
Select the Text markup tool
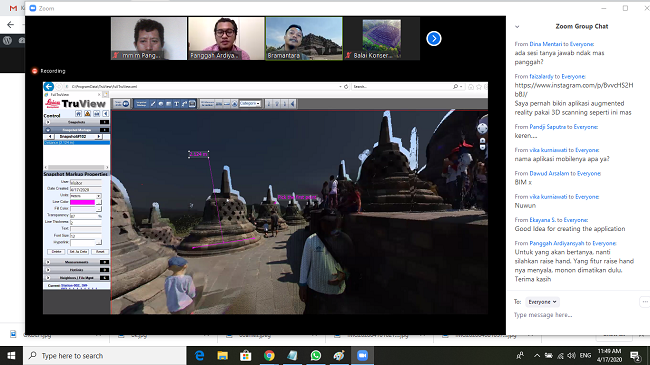pos(177,104)
